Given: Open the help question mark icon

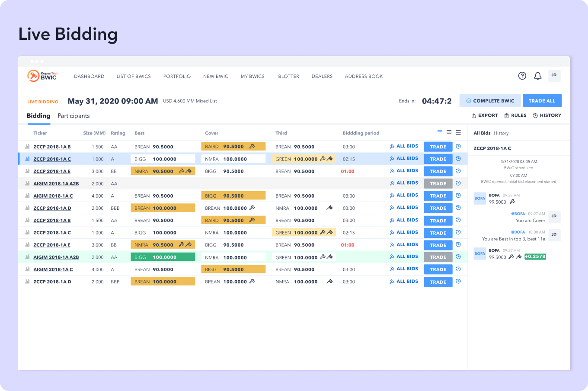Looking at the screenshot, I should coord(522,76).
